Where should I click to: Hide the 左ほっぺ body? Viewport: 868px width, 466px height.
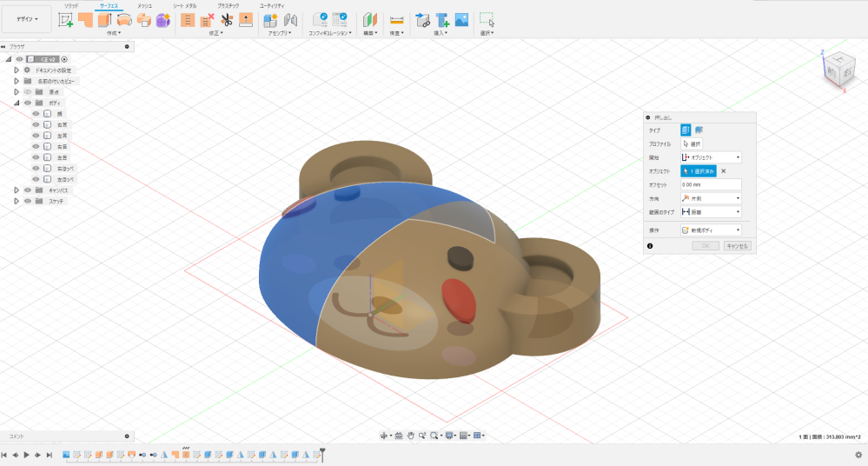(36, 179)
